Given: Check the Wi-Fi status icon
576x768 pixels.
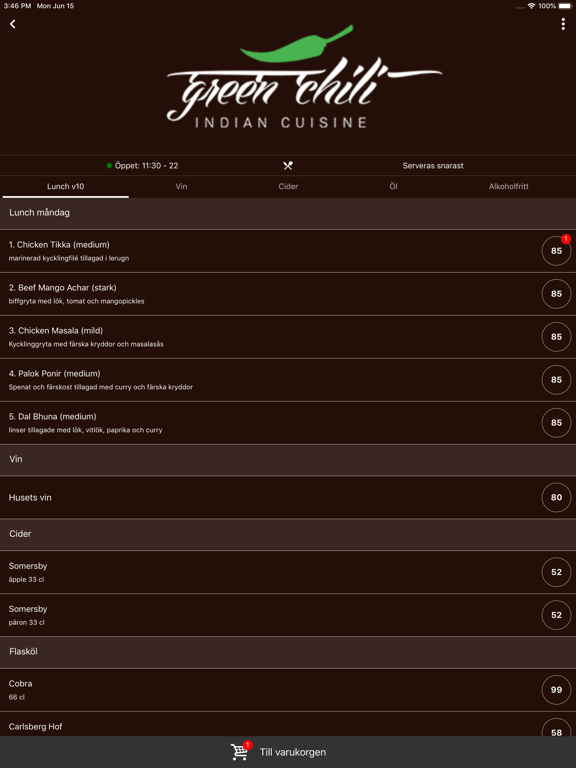Looking at the screenshot, I should pyautogui.click(x=531, y=6).
